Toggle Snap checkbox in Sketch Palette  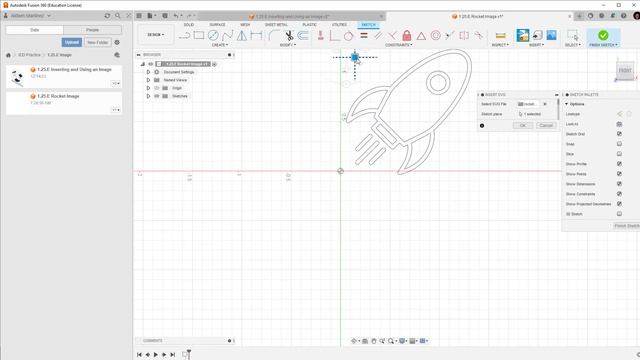[619, 144]
